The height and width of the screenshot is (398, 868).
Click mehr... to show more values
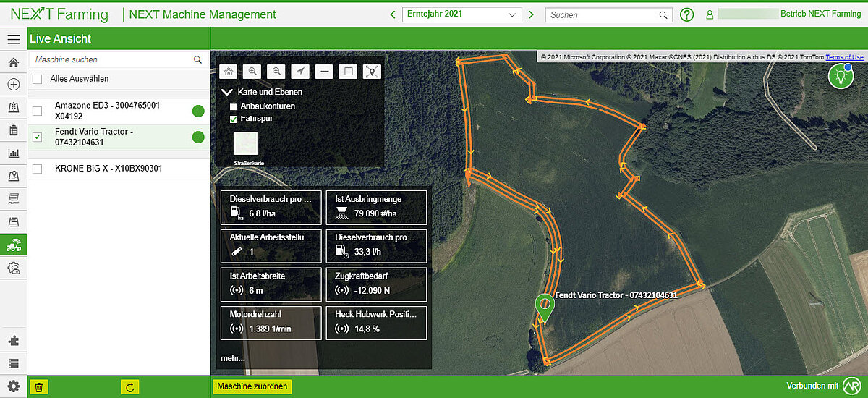coord(232,358)
